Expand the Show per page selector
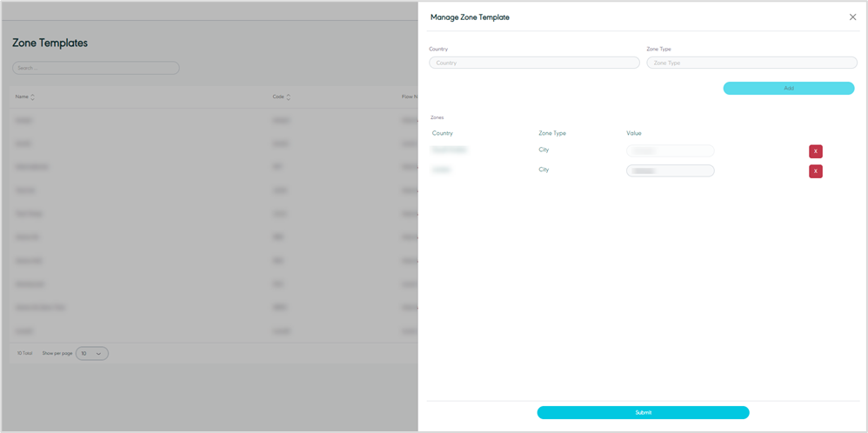The height and width of the screenshot is (433, 868). (92, 353)
